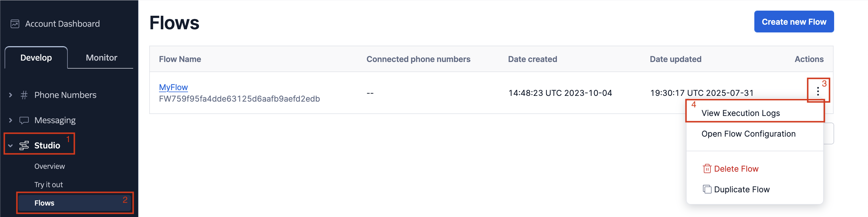
Task: Click the Duplicate Flow copy icon
Action: [707, 189]
